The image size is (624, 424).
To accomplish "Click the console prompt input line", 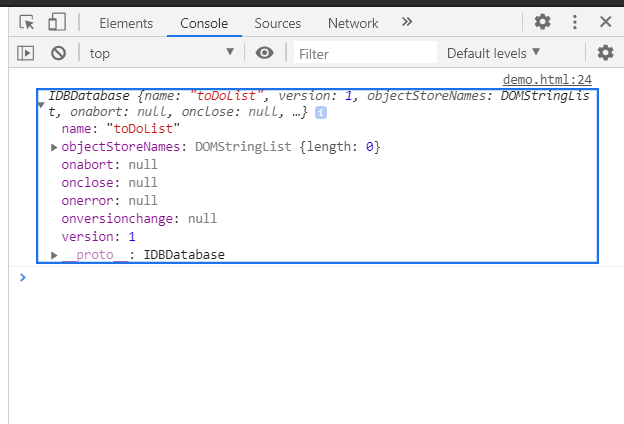I will tap(318, 277).
